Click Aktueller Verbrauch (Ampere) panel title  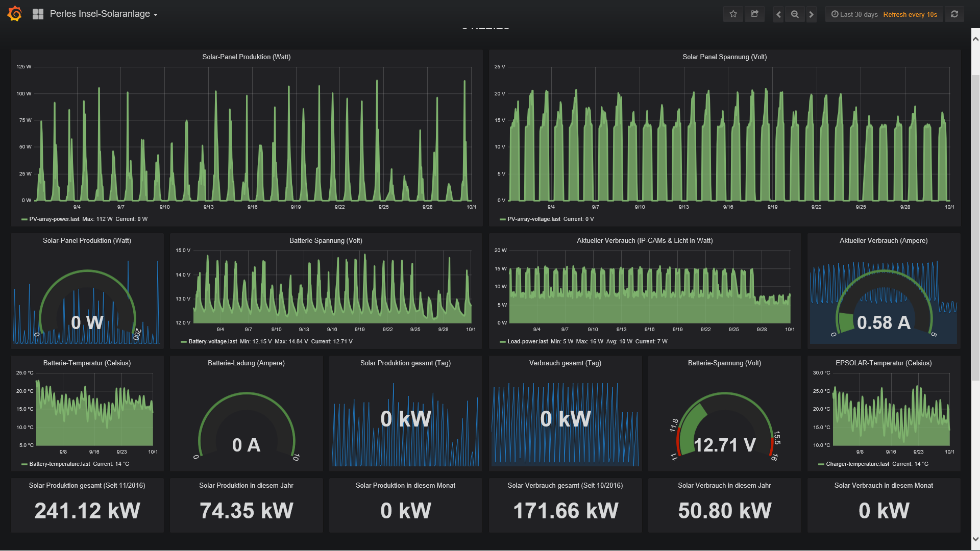click(883, 241)
